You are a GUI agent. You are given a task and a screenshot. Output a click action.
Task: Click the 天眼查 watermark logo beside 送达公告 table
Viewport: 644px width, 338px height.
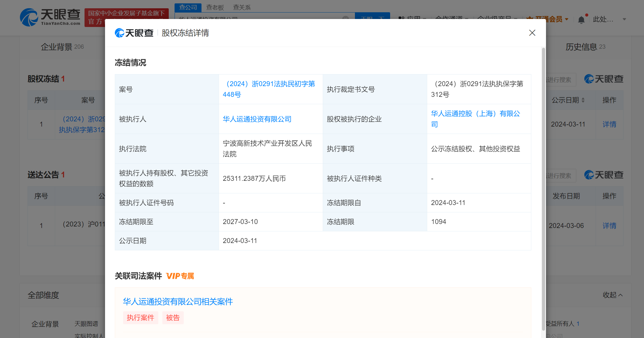[604, 175]
